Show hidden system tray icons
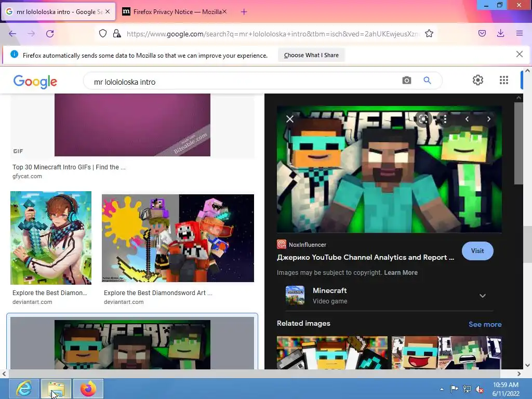Viewport: 532px width, 399px height. 442,389
